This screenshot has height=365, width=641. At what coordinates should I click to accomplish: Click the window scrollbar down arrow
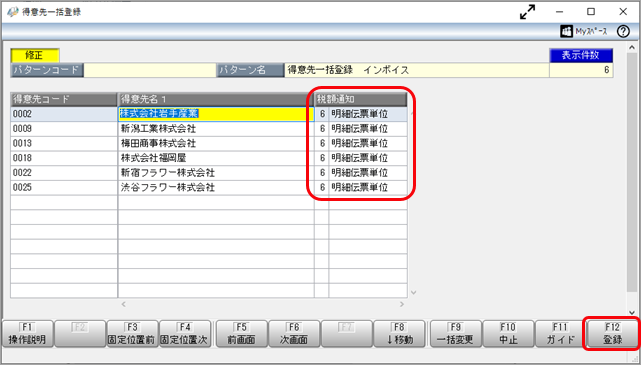pyautogui.click(x=632, y=313)
